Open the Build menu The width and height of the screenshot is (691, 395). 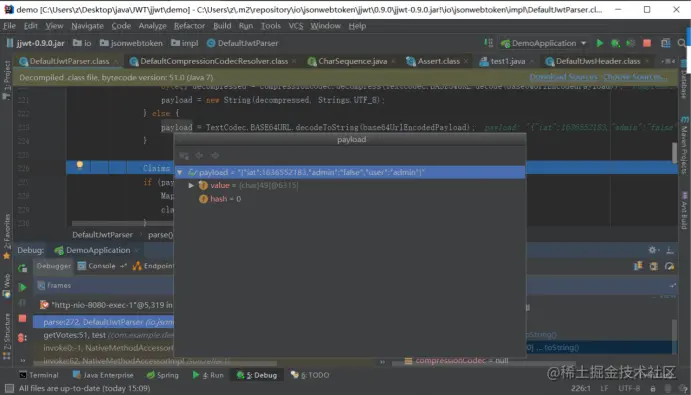tap(222, 26)
